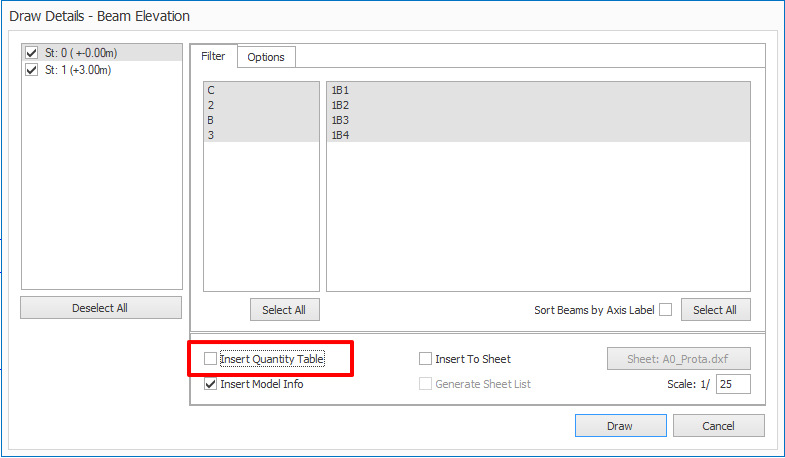This screenshot has height=458, width=785.
Task: Select beam 1B1 in the beam list
Action: tap(340, 90)
